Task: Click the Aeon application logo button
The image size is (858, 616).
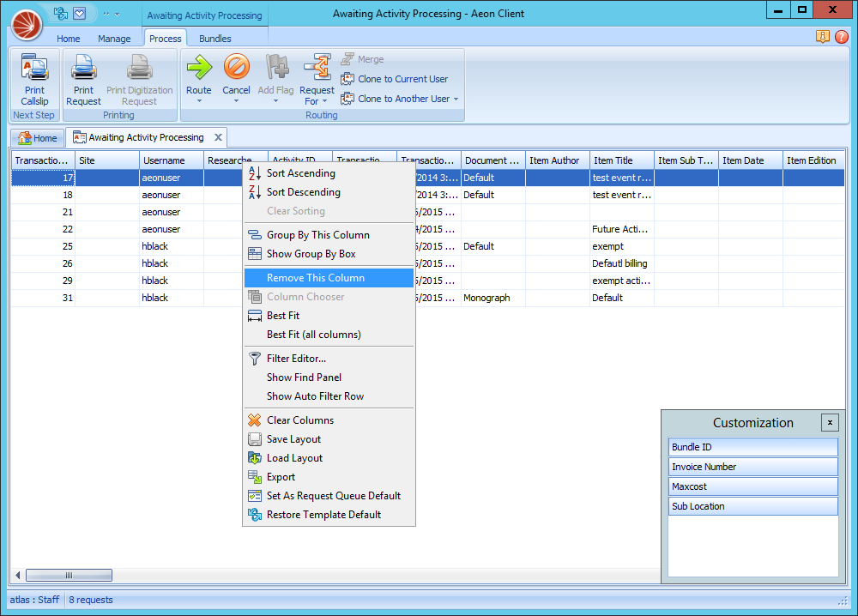Action: [x=27, y=25]
